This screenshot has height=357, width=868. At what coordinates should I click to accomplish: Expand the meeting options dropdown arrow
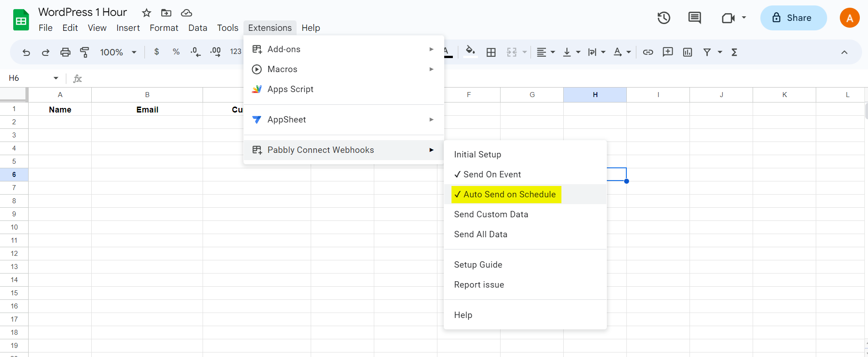click(744, 18)
